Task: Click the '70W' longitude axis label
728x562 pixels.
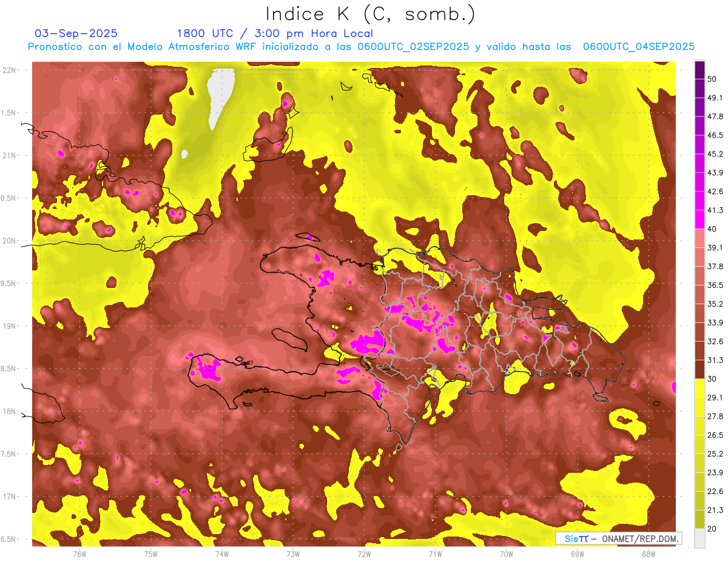Action: pyautogui.click(x=507, y=554)
